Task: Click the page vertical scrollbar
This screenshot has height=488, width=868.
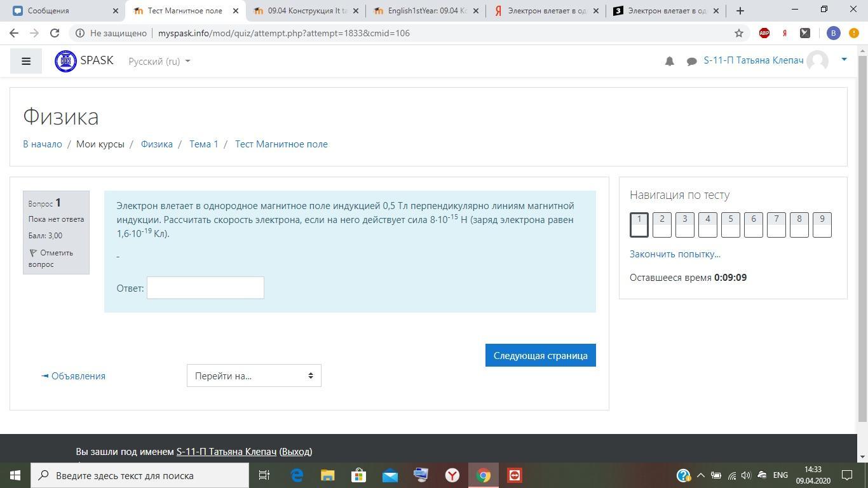Action: [862, 241]
